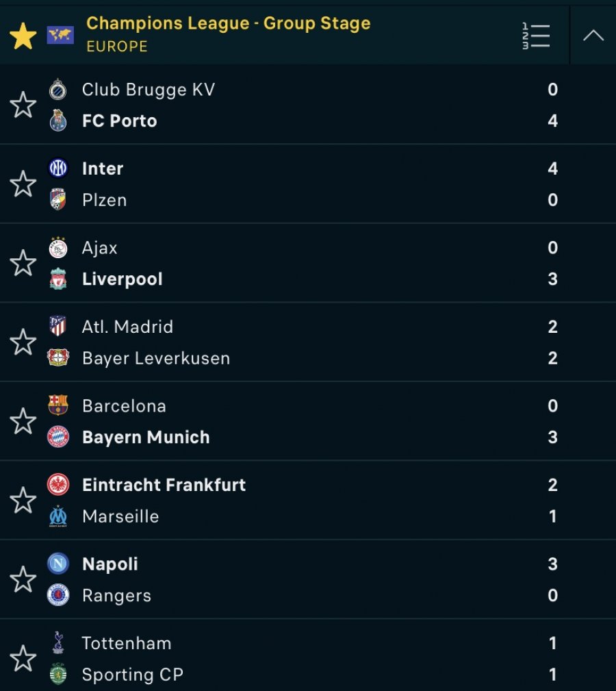Click the Europe world map flag icon
Viewport: 616px width, 691px height.
[x=60, y=35]
